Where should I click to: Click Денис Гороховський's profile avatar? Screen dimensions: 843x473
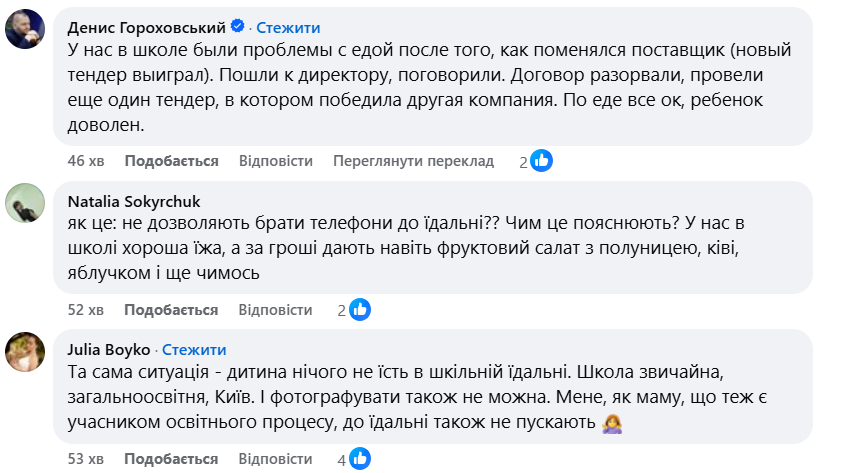click(x=24, y=31)
